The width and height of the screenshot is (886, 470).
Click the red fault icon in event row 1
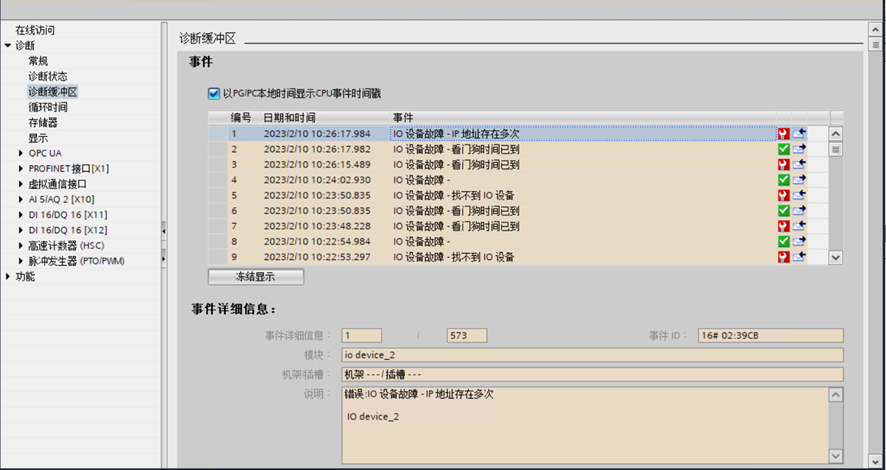pyautogui.click(x=783, y=134)
